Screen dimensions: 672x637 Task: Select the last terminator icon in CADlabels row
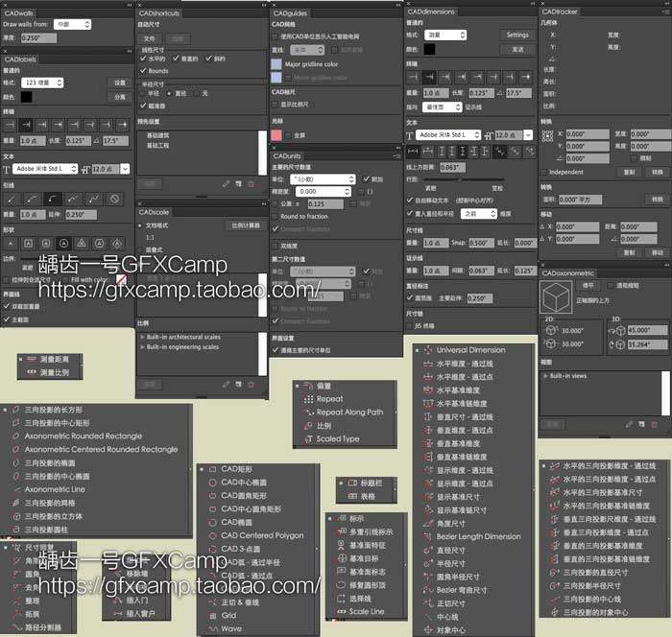point(123,125)
